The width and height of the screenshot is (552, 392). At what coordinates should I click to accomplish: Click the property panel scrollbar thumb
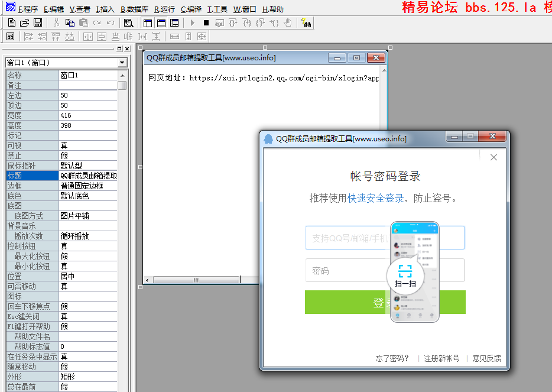122,86
